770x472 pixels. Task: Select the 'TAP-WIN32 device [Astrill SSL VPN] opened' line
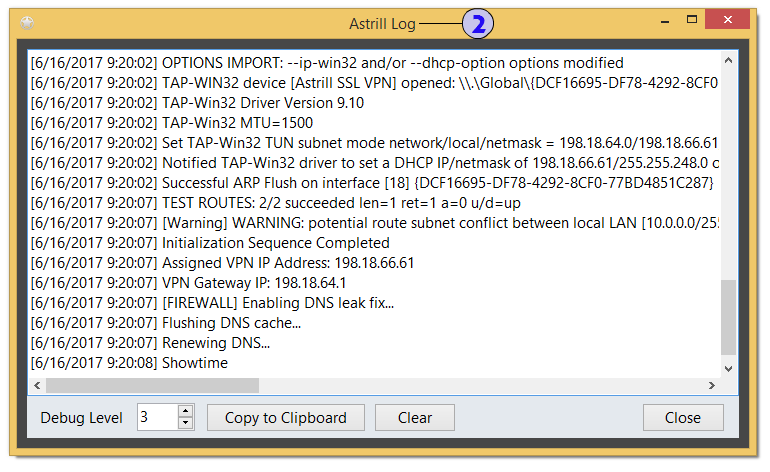pos(374,83)
